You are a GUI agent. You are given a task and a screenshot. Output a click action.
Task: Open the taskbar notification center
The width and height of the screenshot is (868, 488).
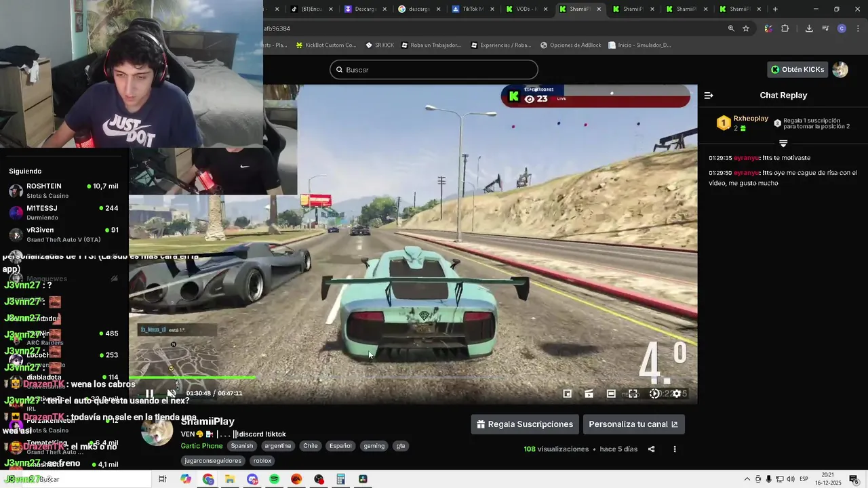tap(854, 479)
